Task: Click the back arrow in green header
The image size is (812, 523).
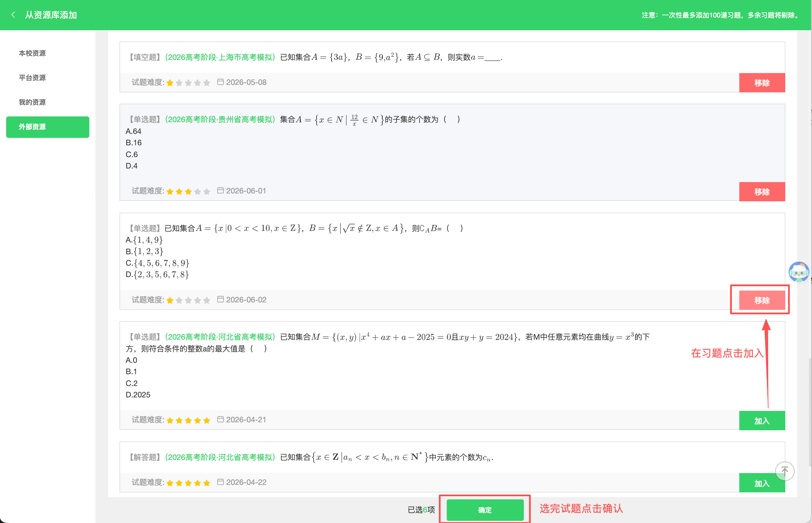Action: pos(13,15)
